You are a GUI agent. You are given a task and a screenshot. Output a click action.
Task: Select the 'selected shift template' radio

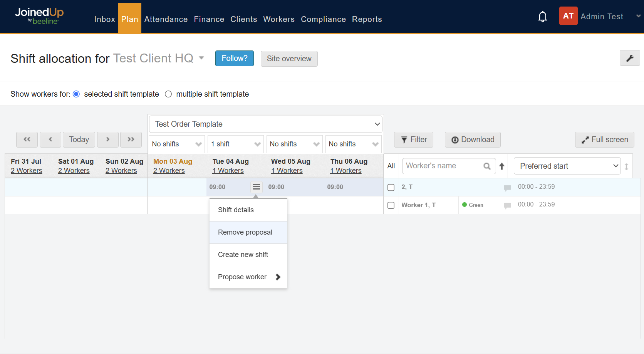click(76, 94)
